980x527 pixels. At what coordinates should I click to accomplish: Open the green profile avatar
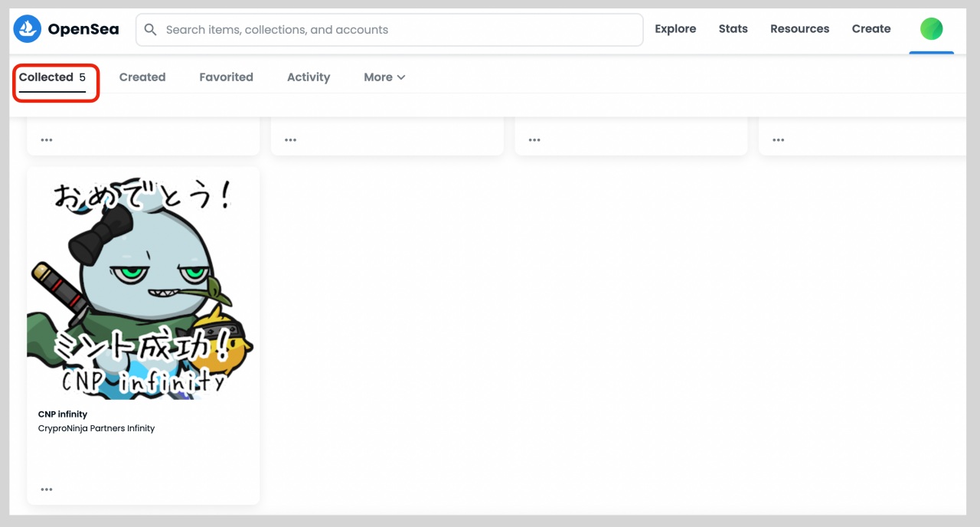point(931,30)
